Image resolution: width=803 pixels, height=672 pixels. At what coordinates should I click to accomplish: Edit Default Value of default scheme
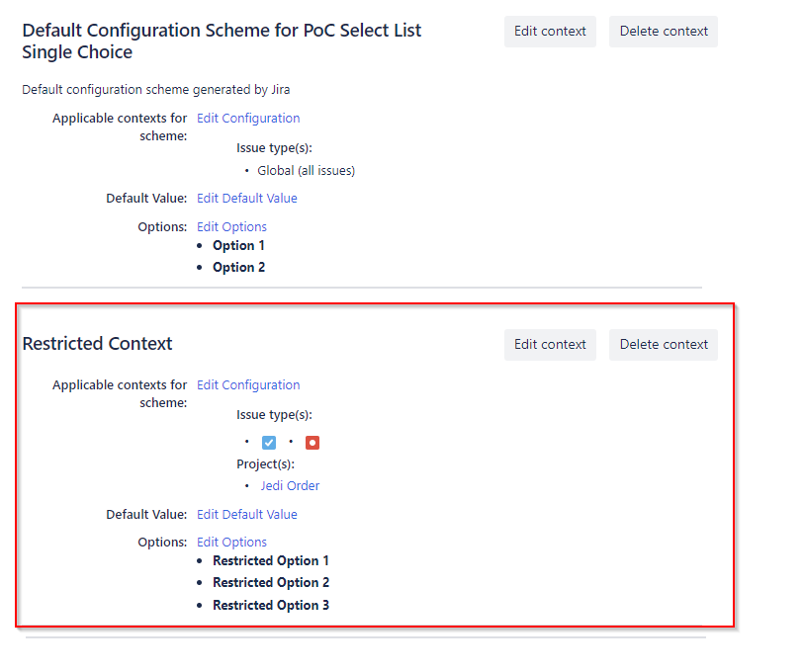[x=247, y=199]
